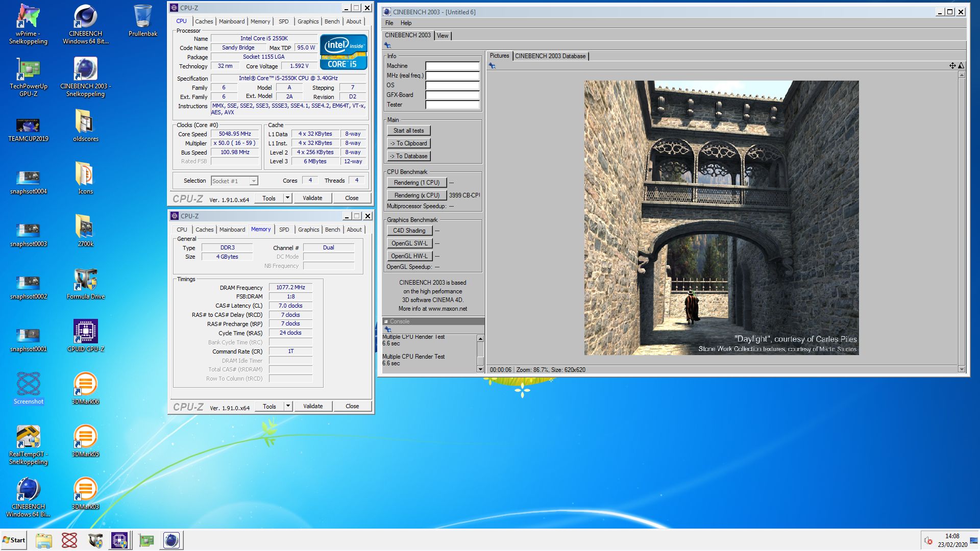
Task: Click the Daylight rendered image
Action: pos(721,218)
